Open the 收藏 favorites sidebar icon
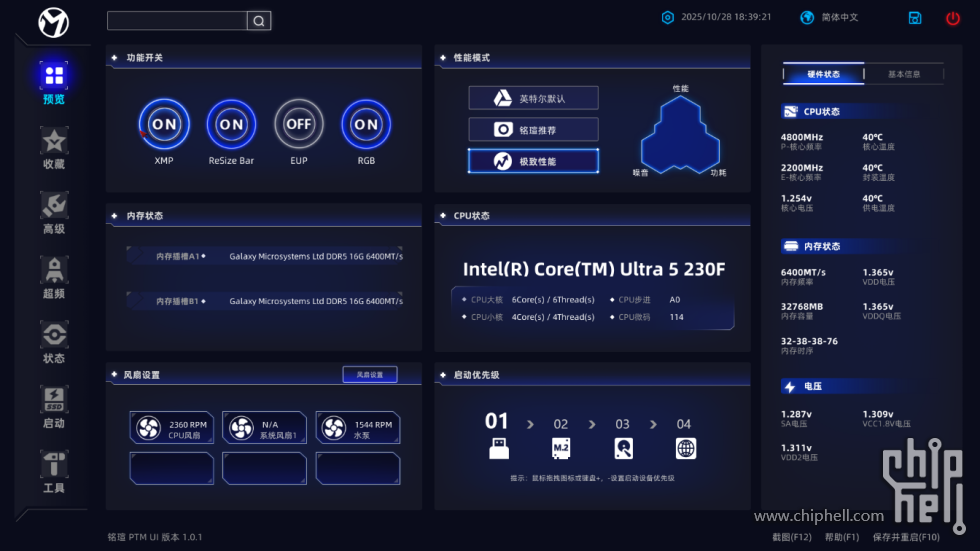 pyautogui.click(x=54, y=141)
